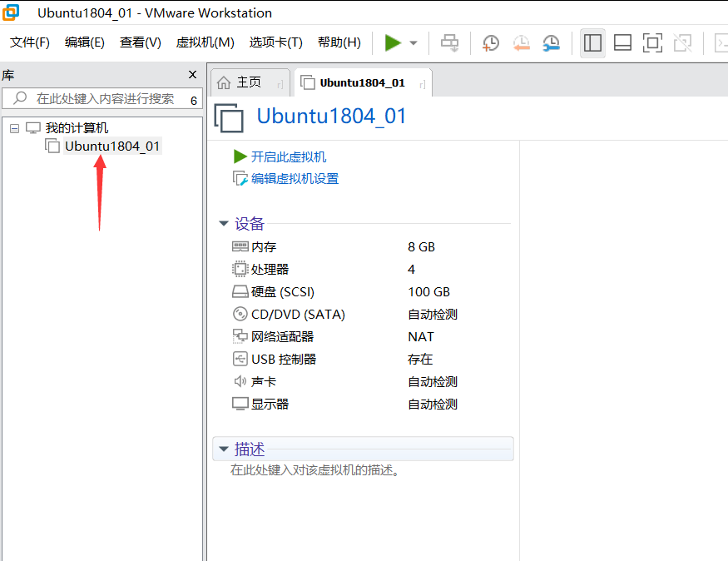Click the send Ctrl+Alt+Del toolbar icon
The image size is (728, 561).
[449, 43]
